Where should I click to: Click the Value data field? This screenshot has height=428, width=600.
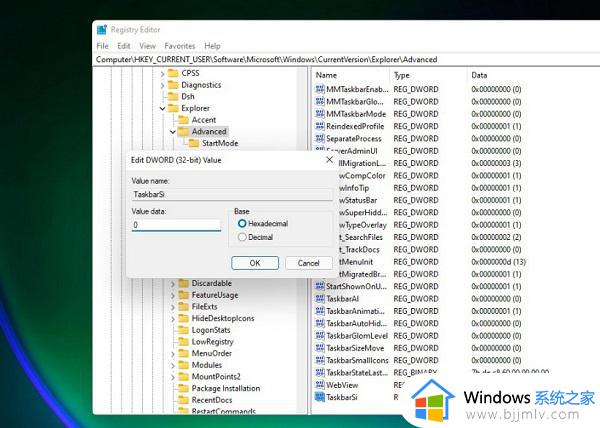tap(176, 225)
